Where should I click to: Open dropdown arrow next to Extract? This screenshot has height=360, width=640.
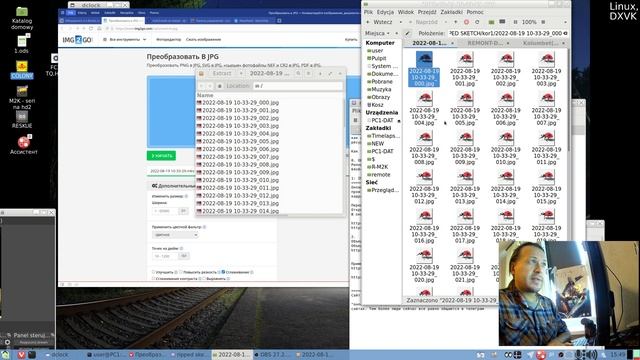(241, 73)
